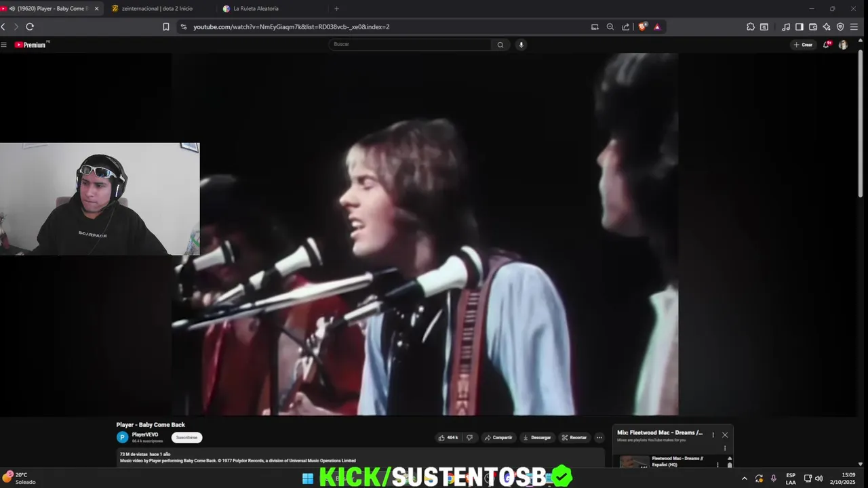This screenshot has width=868, height=488.
Task: Click the Descargar download button
Action: [537, 438]
